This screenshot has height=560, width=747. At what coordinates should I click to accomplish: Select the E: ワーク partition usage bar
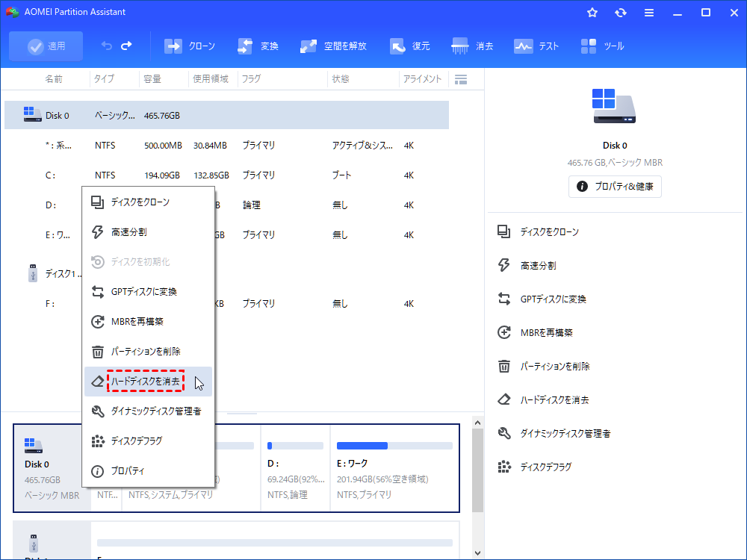coord(394,446)
